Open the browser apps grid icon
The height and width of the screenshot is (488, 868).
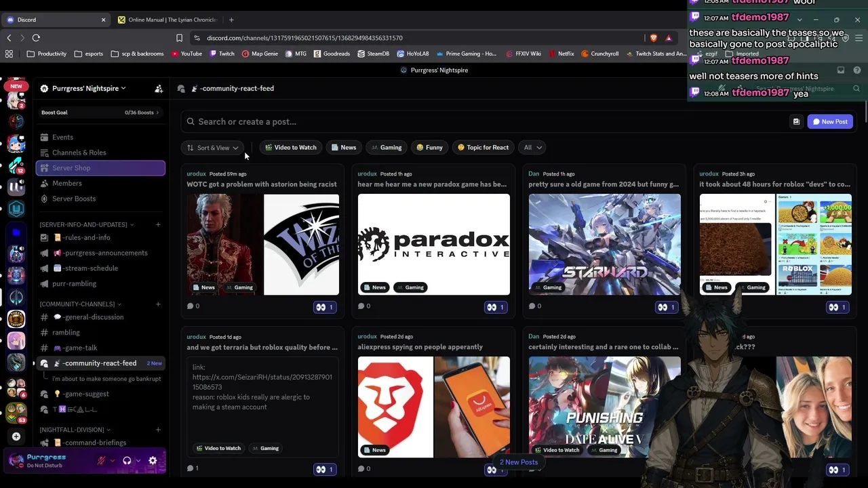[x=9, y=54]
